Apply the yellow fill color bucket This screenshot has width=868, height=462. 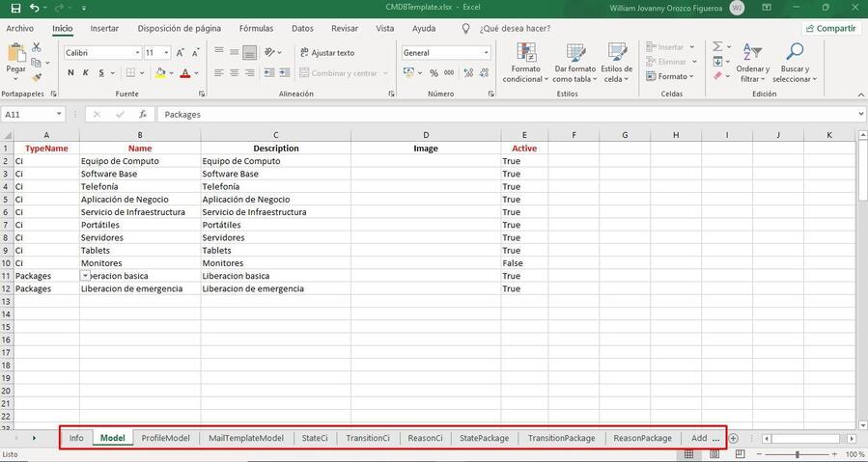click(160, 72)
